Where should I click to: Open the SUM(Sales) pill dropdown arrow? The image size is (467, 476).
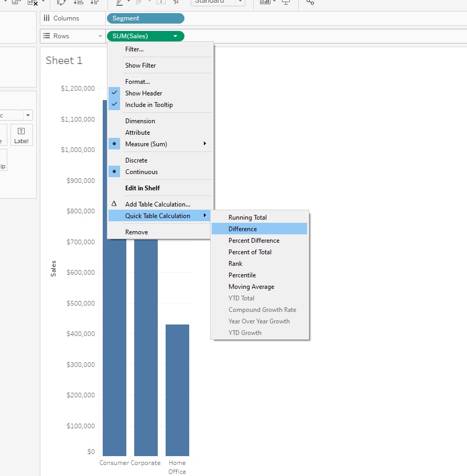(175, 36)
